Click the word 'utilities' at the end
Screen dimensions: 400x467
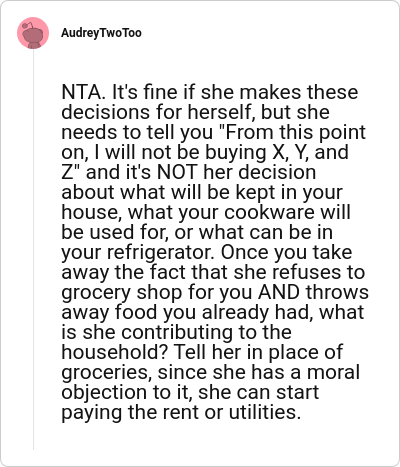265,412
